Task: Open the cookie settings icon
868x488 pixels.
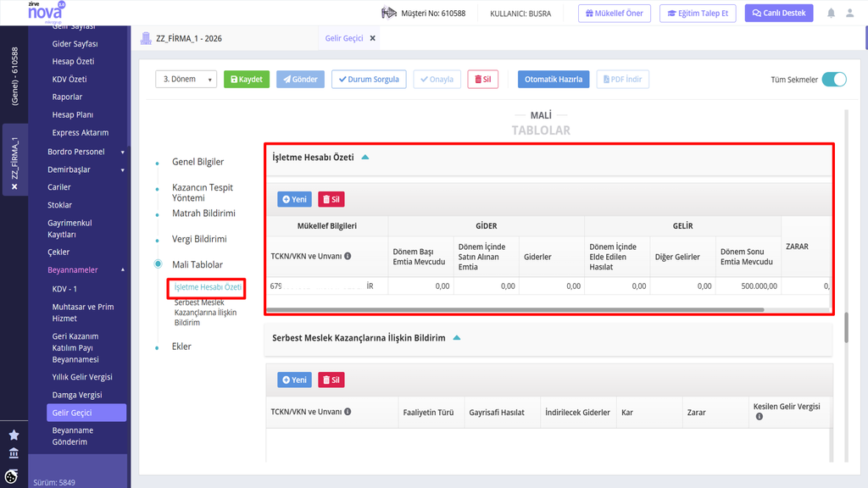Action: click(12, 476)
